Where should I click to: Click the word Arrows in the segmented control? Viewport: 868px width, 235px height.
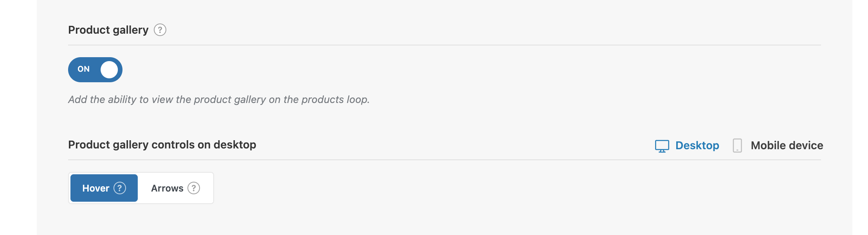coord(167,188)
